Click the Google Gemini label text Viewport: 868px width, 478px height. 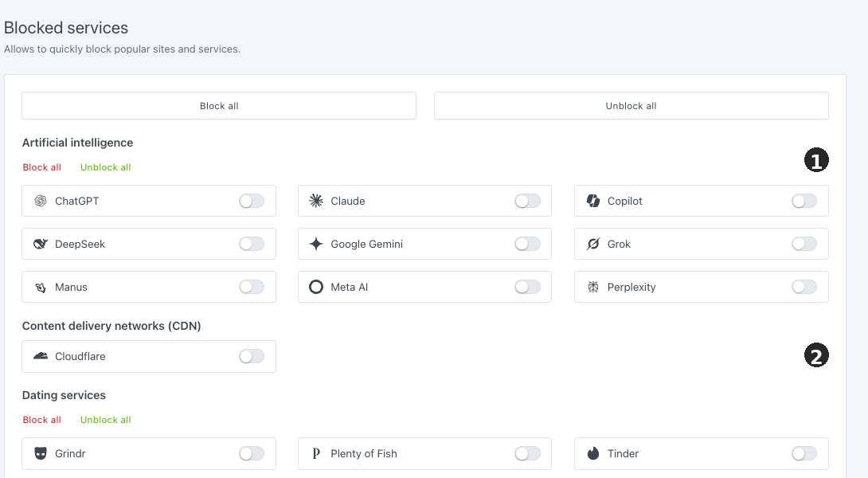point(366,245)
